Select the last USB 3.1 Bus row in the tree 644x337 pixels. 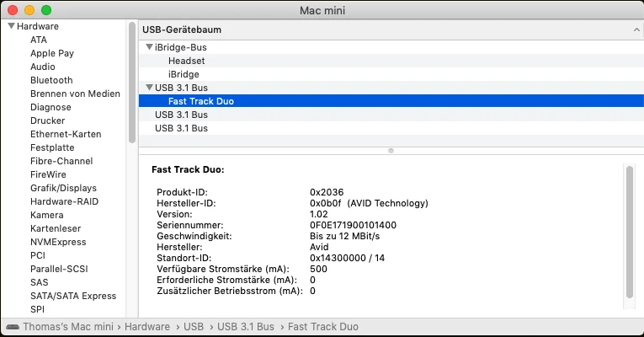(x=391, y=128)
